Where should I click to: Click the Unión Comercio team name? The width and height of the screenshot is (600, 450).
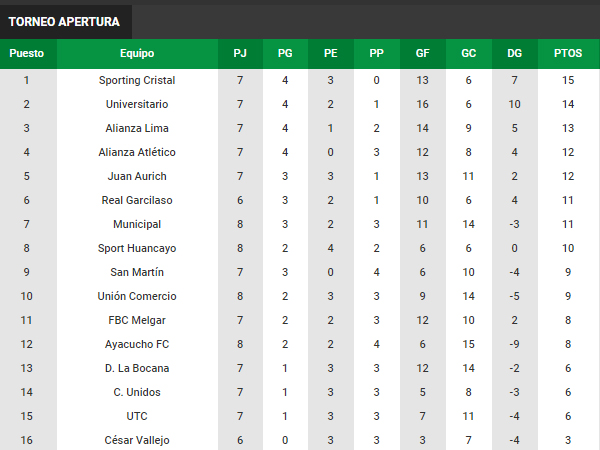[x=137, y=296]
